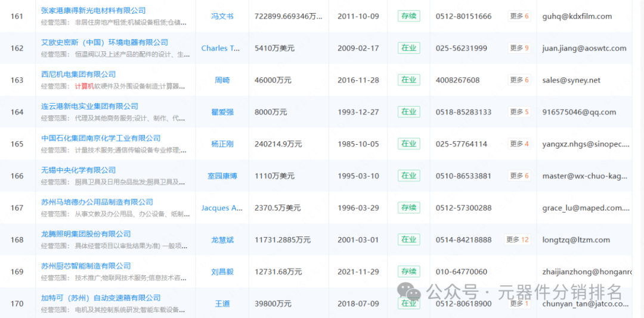
Task: Select email 916575046@qq.com
Action: (579, 112)
